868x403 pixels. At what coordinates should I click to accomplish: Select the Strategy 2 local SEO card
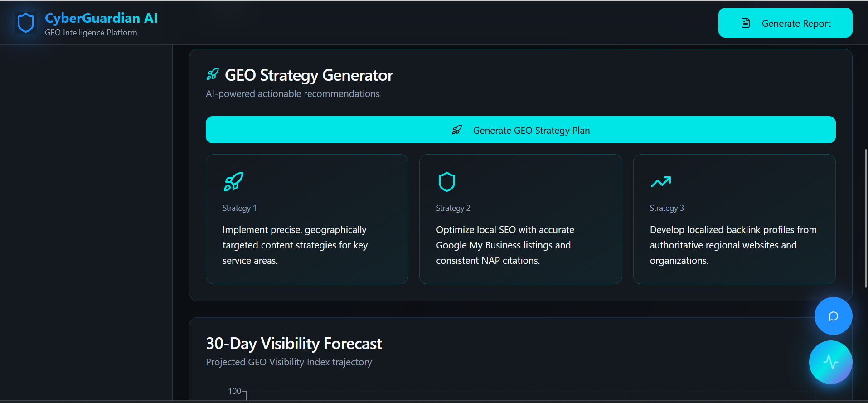pos(520,219)
